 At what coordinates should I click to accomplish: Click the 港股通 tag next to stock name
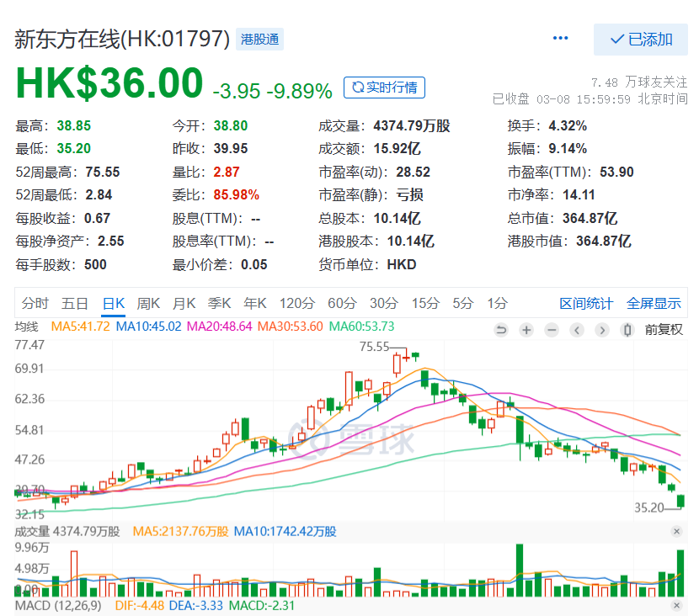(259, 39)
